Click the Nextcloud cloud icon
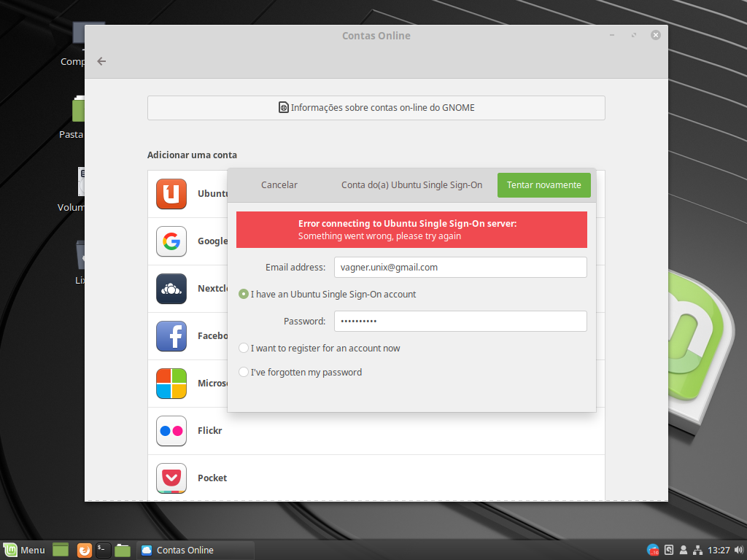 pos(171,289)
